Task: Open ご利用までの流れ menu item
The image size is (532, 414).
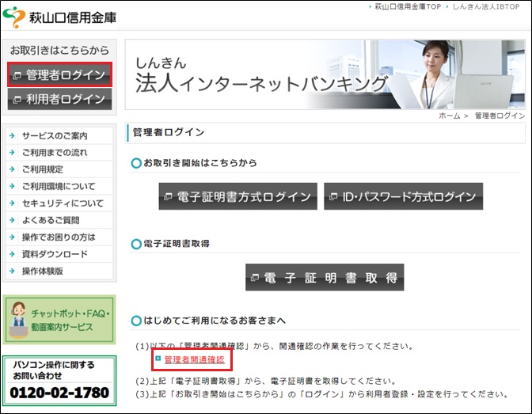Action: click(x=55, y=153)
